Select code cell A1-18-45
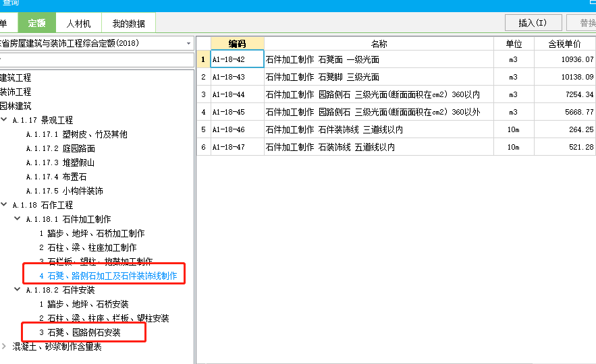596x364 pixels. click(237, 112)
